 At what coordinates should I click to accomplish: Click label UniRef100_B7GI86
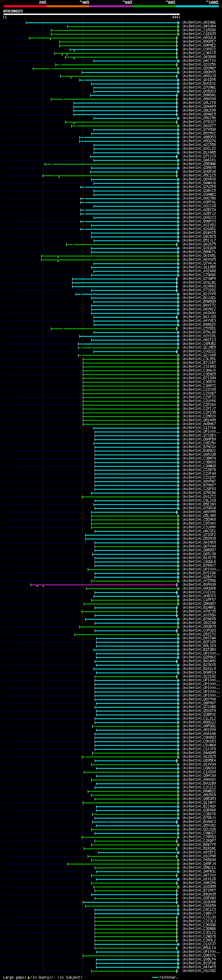pos(199,573)
